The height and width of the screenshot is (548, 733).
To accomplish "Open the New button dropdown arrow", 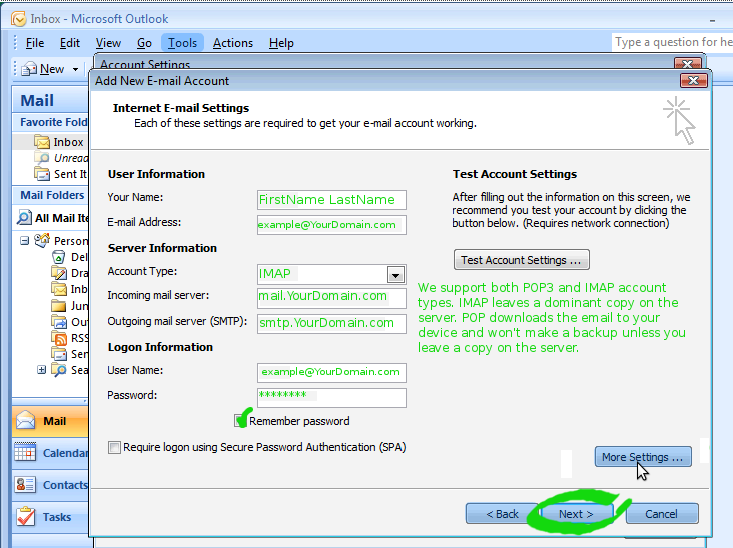I will coord(75,70).
